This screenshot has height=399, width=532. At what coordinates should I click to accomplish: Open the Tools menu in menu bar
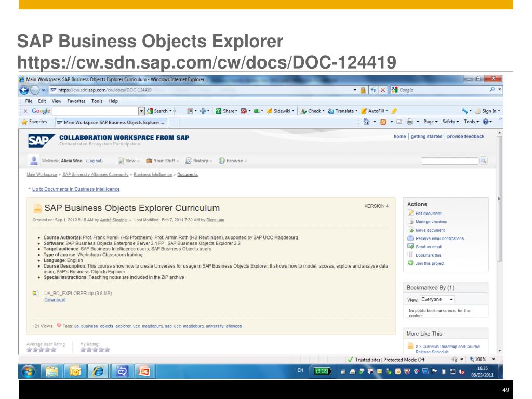pyautogui.click(x=97, y=101)
